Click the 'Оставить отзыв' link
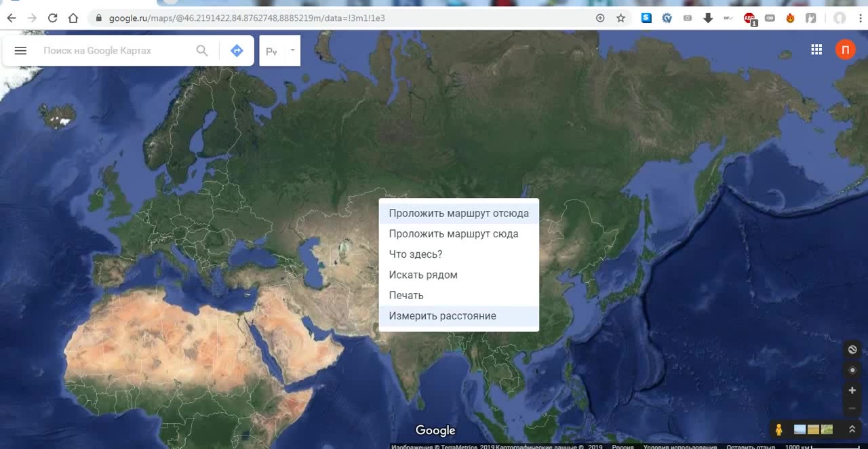Viewport: 868px width, 449px height. [x=750, y=446]
